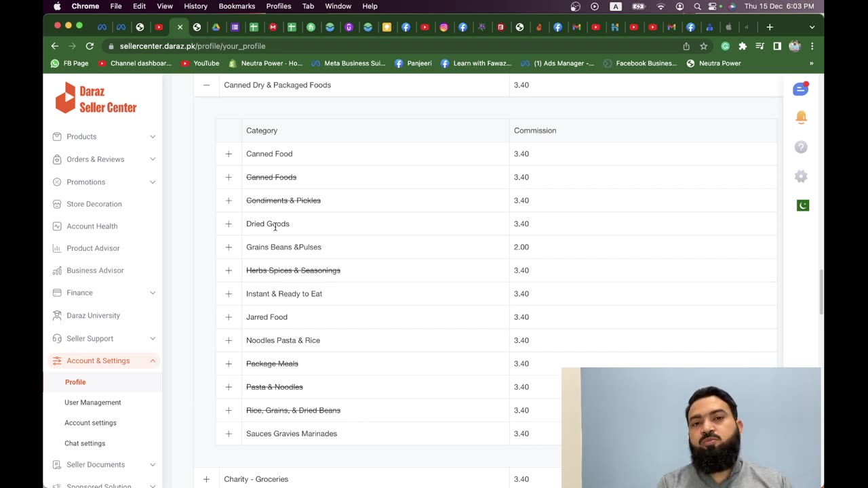The width and height of the screenshot is (868, 488).
Task: Expand the Promotions sidebar menu
Action: (x=153, y=182)
